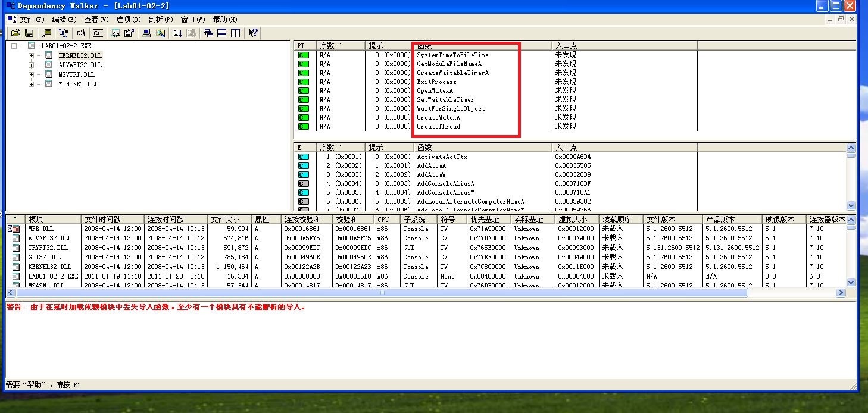The height and width of the screenshot is (413, 868).
Task: Expand the ADVAPI32.DLL tree node
Action: pyautogui.click(x=32, y=65)
